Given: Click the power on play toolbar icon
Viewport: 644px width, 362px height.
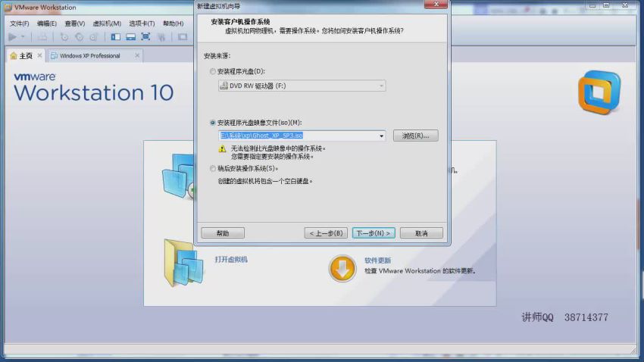Looking at the screenshot, I should [12, 37].
